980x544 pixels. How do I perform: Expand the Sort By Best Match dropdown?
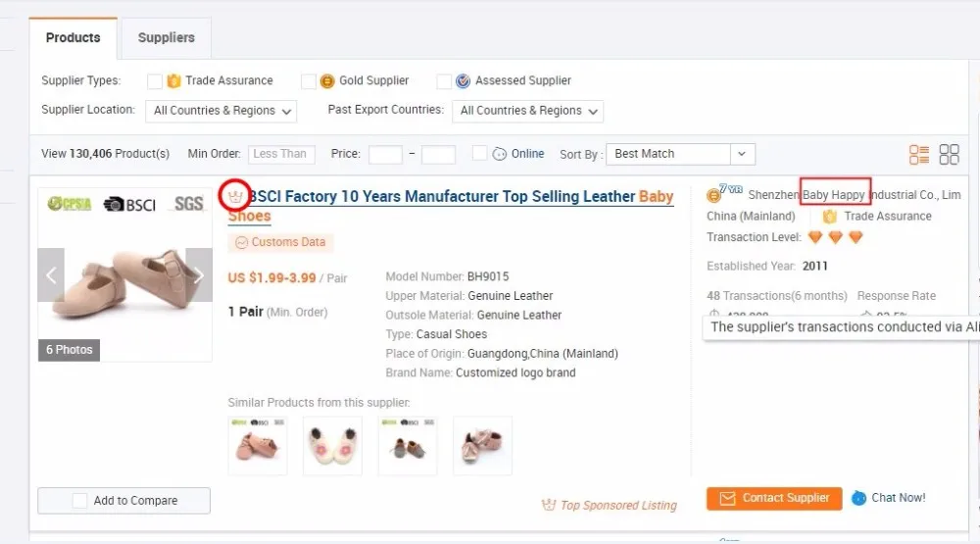coord(680,154)
